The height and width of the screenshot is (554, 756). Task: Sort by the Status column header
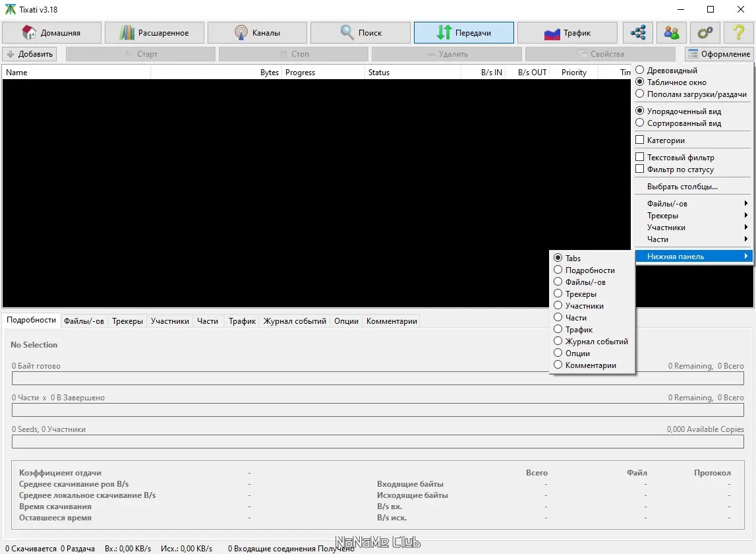coord(413,73)
